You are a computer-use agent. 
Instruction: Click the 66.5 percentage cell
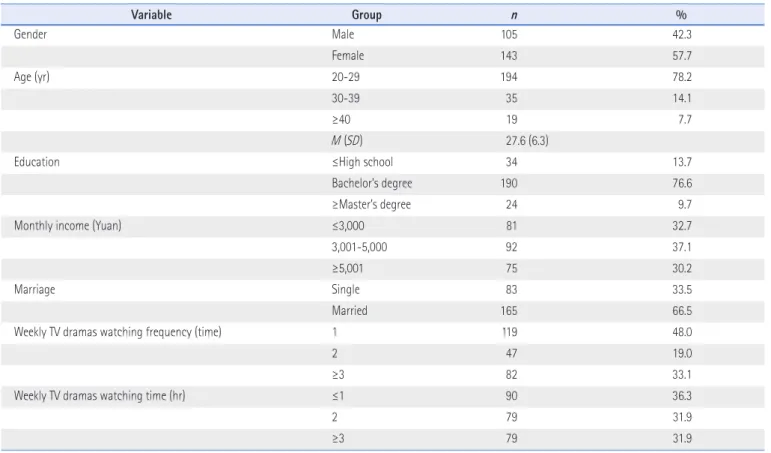(x=682, y=311)
